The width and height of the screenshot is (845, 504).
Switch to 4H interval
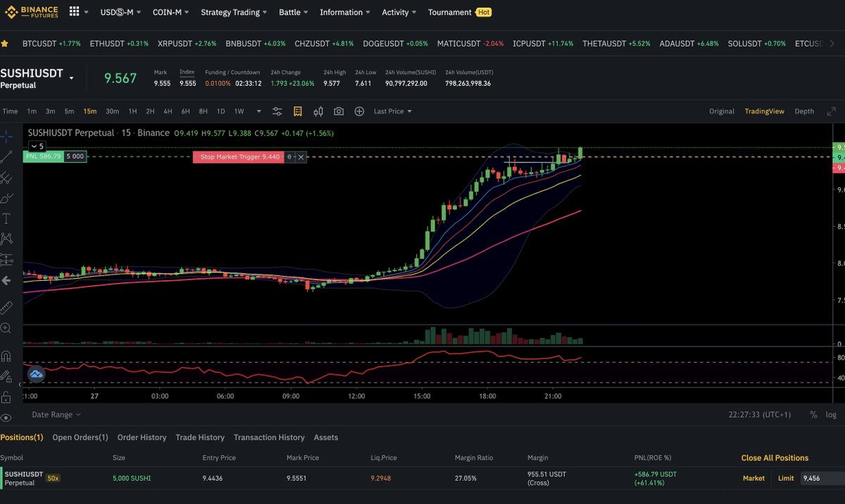pos(168,111)
